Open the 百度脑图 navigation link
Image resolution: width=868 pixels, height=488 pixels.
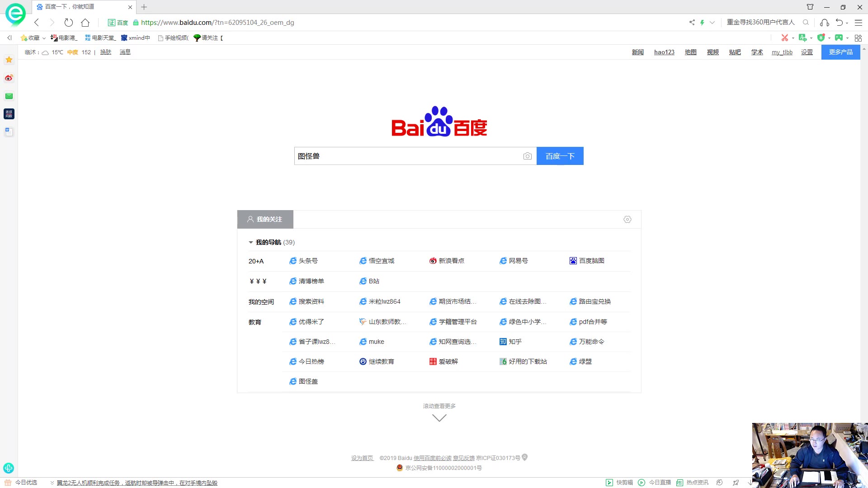point(587,261)
